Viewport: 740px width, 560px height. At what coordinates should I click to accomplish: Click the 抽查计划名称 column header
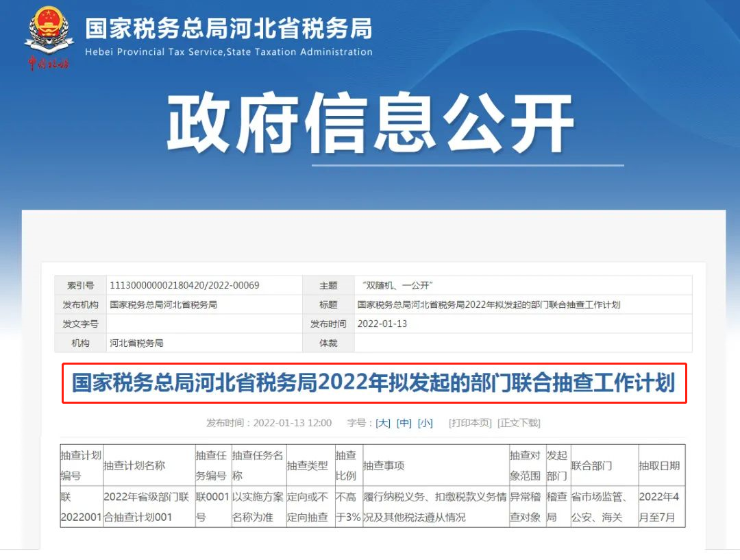click(149, 465)
